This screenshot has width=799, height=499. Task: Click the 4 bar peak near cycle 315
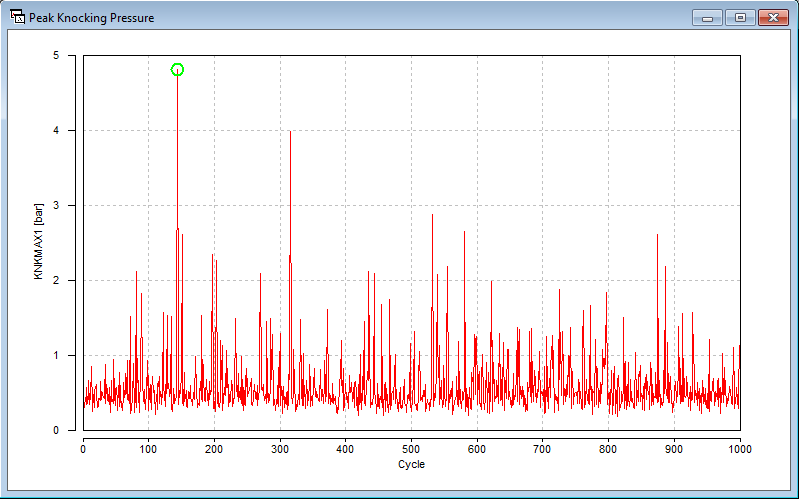(x=290, y=133)
